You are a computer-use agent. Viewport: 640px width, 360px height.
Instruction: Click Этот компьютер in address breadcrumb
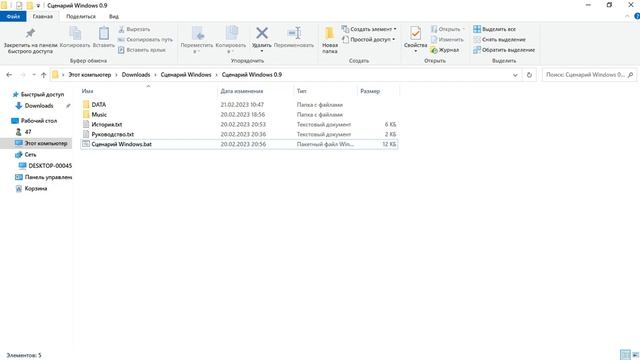(x=89, y=75)
